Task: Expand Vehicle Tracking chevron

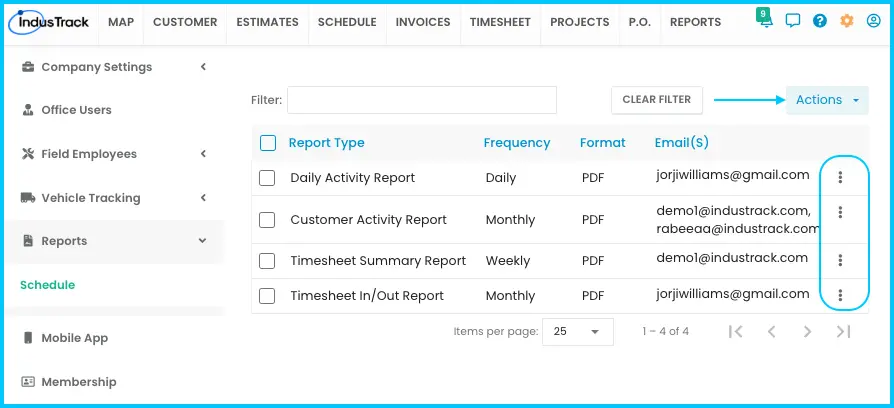Action: click(203, 198)
